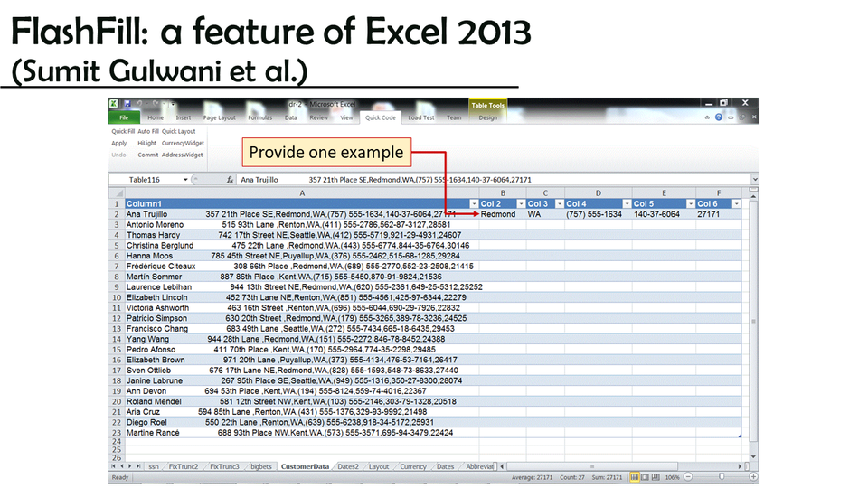Click the HiLight button in ribbon
This screenshot has width=868, height=488.
pyautogui.click(x=146, y=143)
